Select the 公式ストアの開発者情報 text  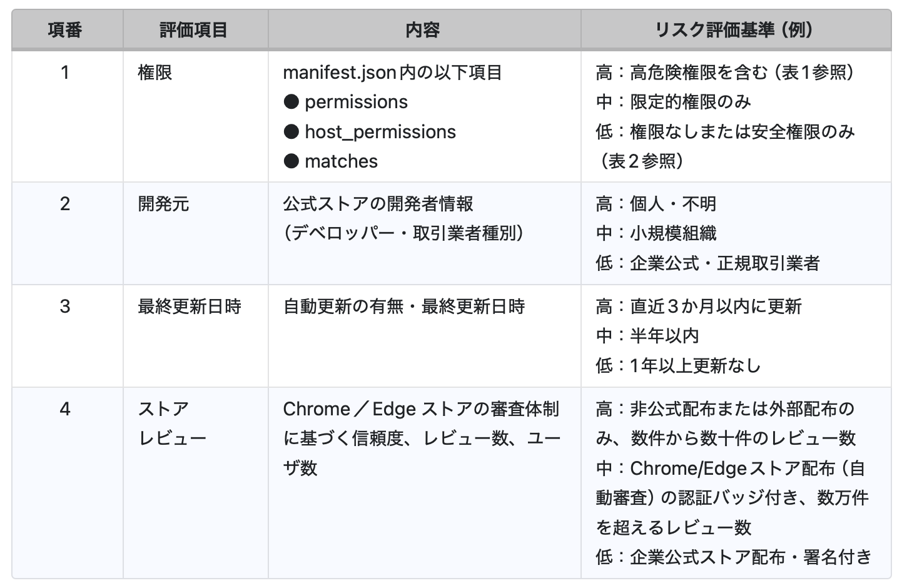pos(378,204)
